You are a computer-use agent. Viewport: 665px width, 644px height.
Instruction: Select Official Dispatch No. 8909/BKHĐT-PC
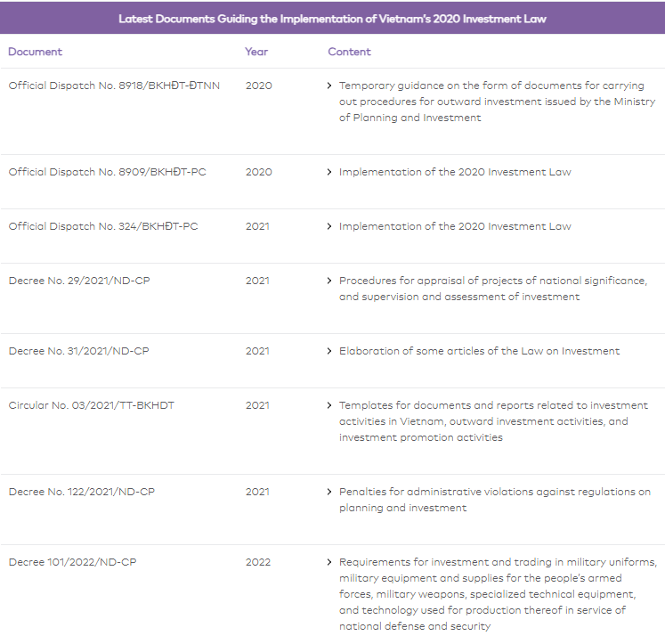[108, 172]
